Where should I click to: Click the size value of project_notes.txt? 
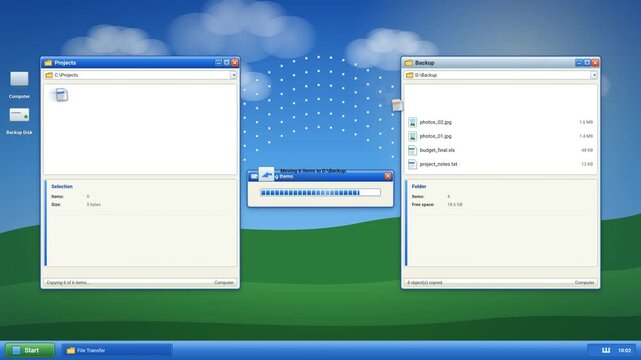point(587,164)
